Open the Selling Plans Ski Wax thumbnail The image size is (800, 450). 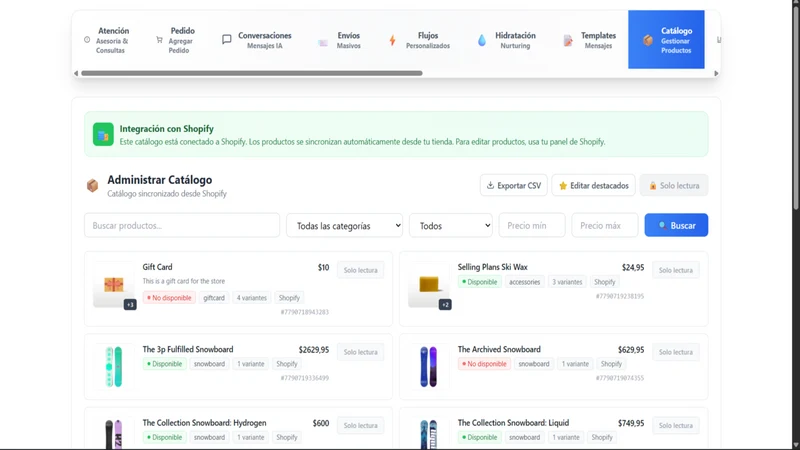pyautogui.click(x=429, y=285)
